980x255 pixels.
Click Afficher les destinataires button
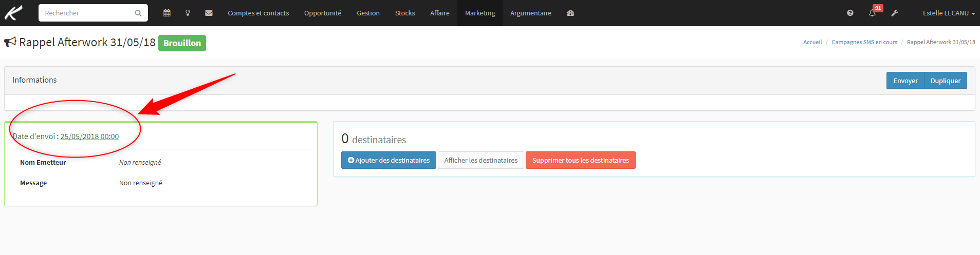[481, 160]
